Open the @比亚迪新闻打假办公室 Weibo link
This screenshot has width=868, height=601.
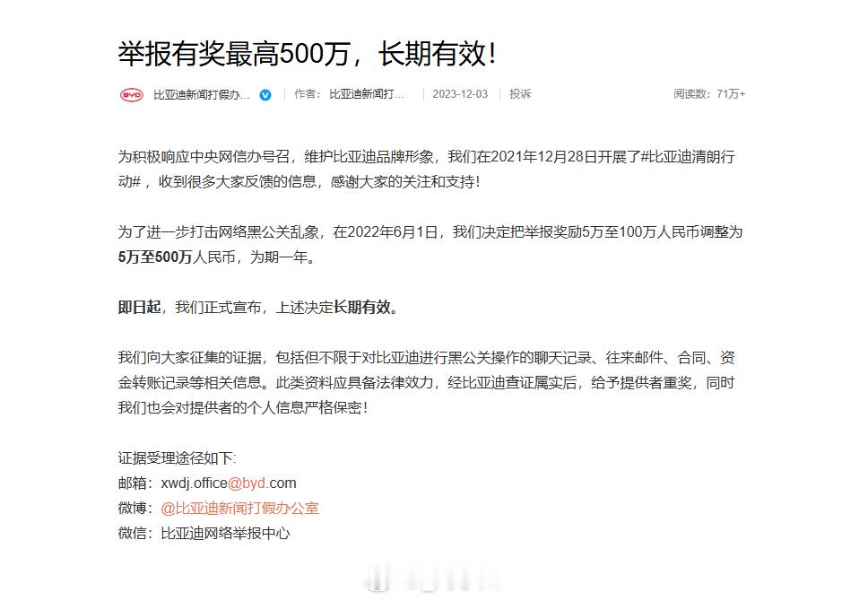pyautogui.click(x=239, y=508)
